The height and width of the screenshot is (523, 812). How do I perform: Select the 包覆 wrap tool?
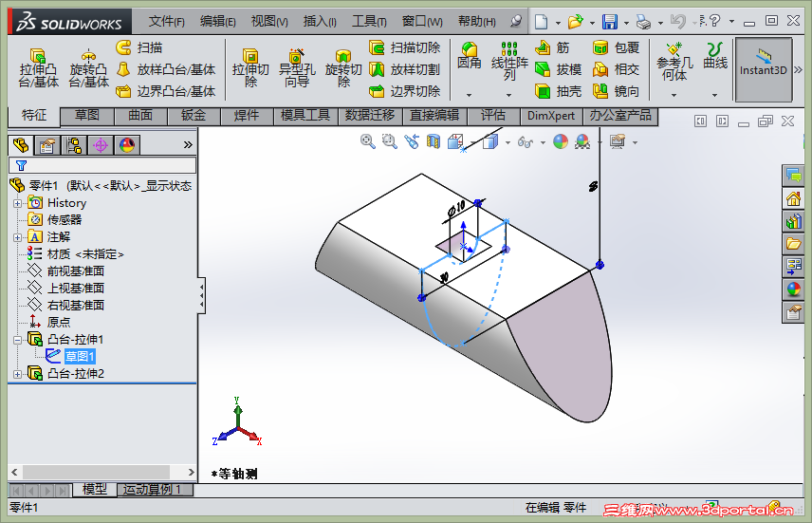616,47
